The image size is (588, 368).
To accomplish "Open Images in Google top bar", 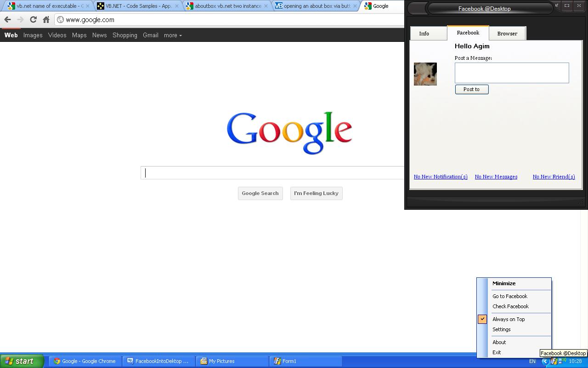I will click(x=33, y=35).
